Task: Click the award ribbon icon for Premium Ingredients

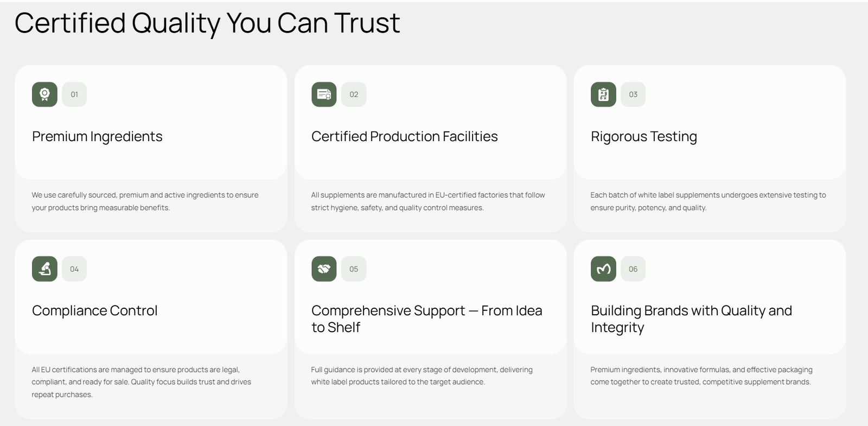Action: [44, 94]
